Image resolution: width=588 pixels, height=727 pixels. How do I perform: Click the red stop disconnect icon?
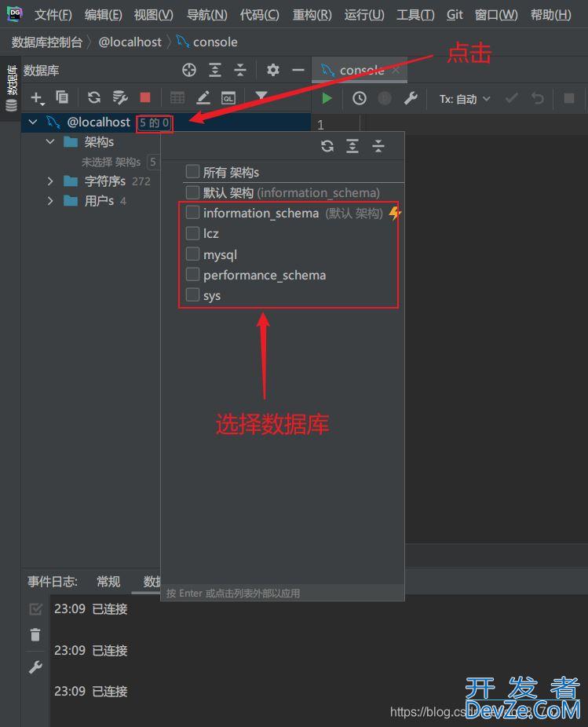[145, 97]
